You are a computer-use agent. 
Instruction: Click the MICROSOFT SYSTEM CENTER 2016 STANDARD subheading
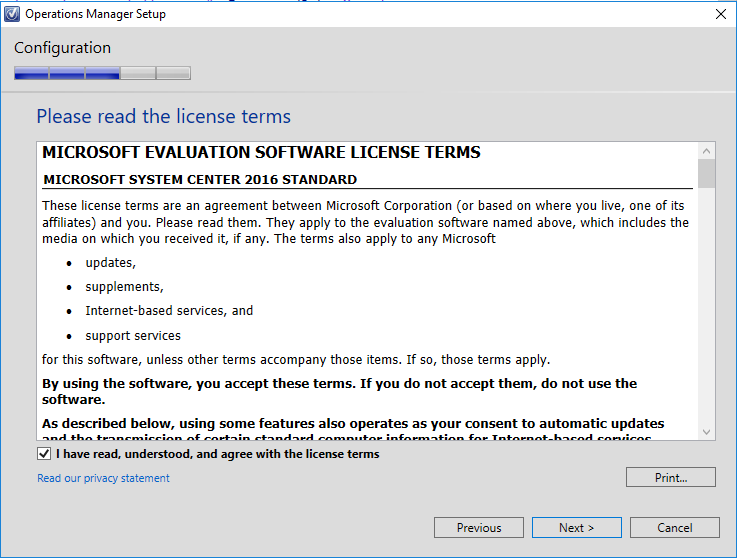(x=200, y=180)
